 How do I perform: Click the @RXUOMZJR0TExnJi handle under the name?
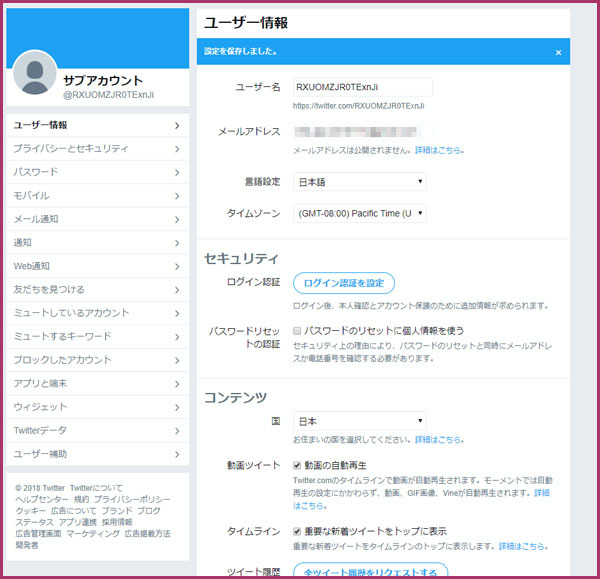pos(108,95)
